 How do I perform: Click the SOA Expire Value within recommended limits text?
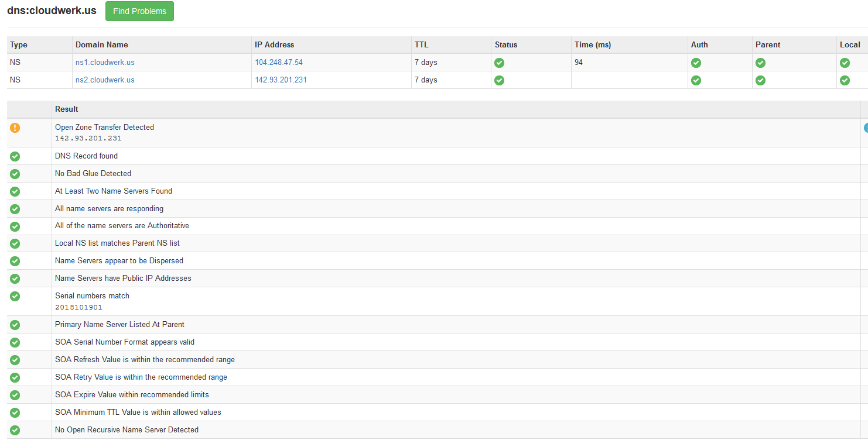click(x=132, y=394)
